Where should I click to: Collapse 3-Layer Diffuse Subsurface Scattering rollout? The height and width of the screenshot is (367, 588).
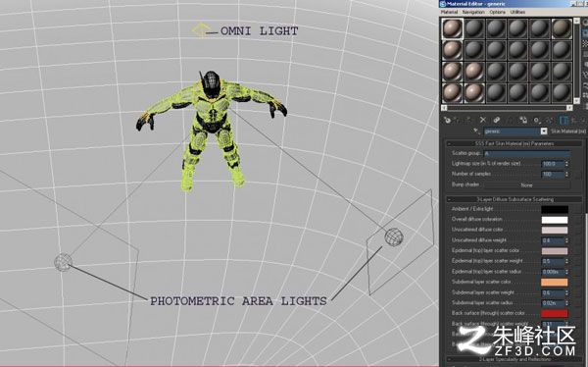(x=514, y=199)
